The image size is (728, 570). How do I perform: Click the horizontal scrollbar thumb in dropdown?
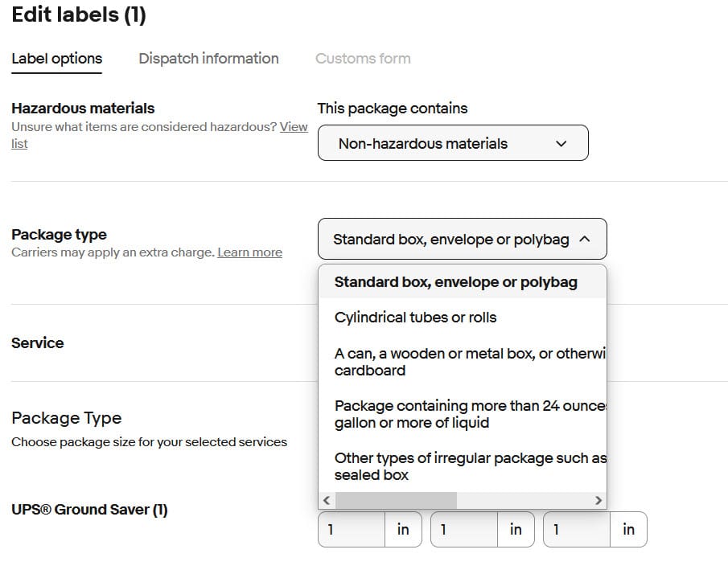tap(396, 500)
